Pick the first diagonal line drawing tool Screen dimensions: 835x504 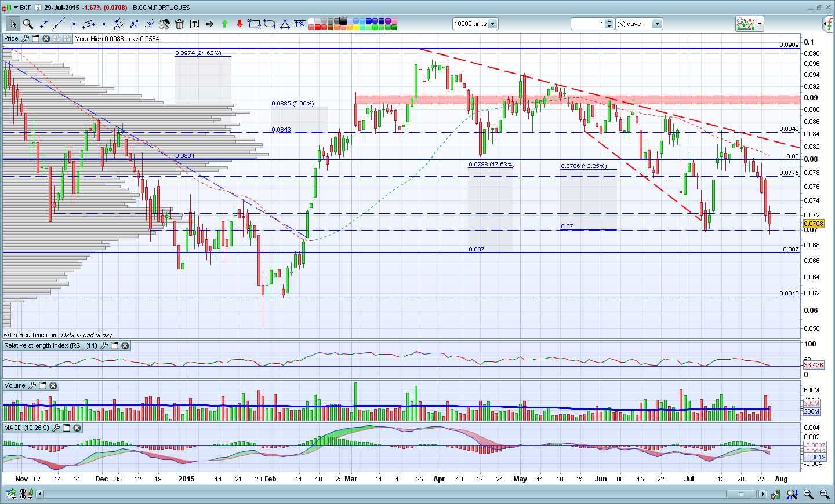click(x=43, y=24)
